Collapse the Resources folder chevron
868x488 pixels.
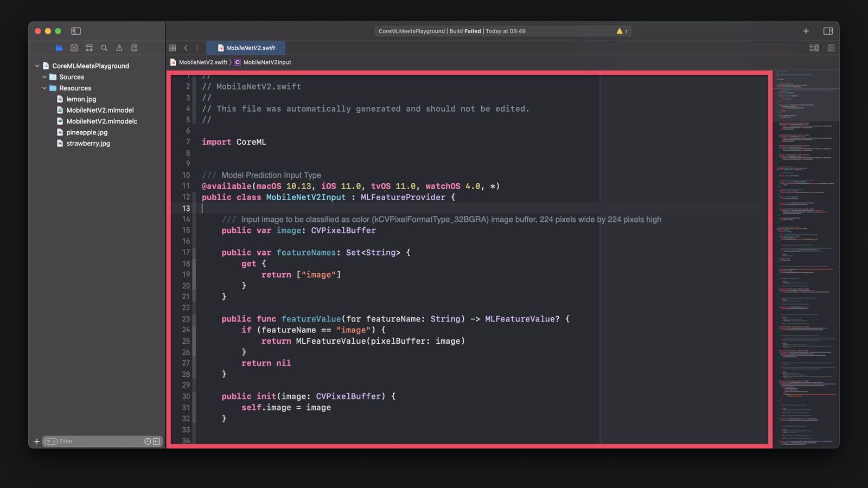[44, 88]
